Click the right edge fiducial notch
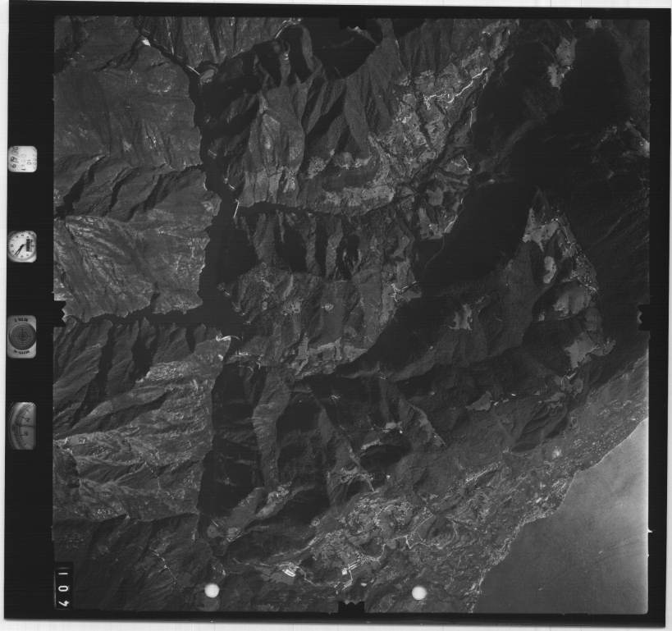The image size is (672, 631). pyautogui.click(x=645, y=315)
